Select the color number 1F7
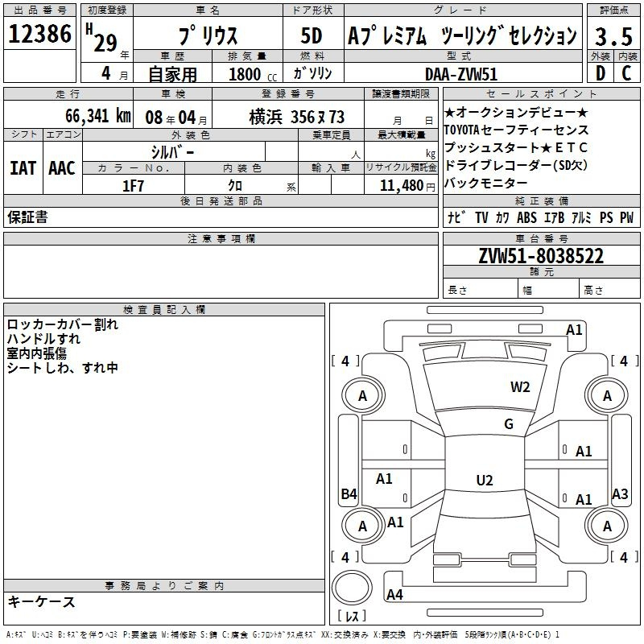This screenshot has height=644, width=644. (133, 185)
